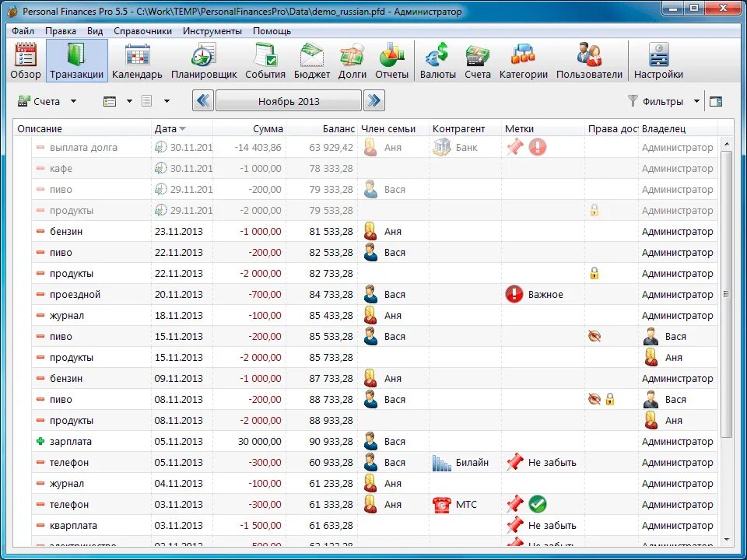
Task: Click the green checkmark tag in телефон 03.11.2013 row
Action: coord(538,504)
